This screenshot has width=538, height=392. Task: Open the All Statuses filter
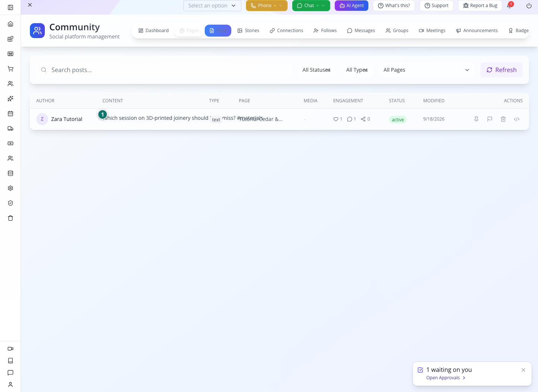316,70
